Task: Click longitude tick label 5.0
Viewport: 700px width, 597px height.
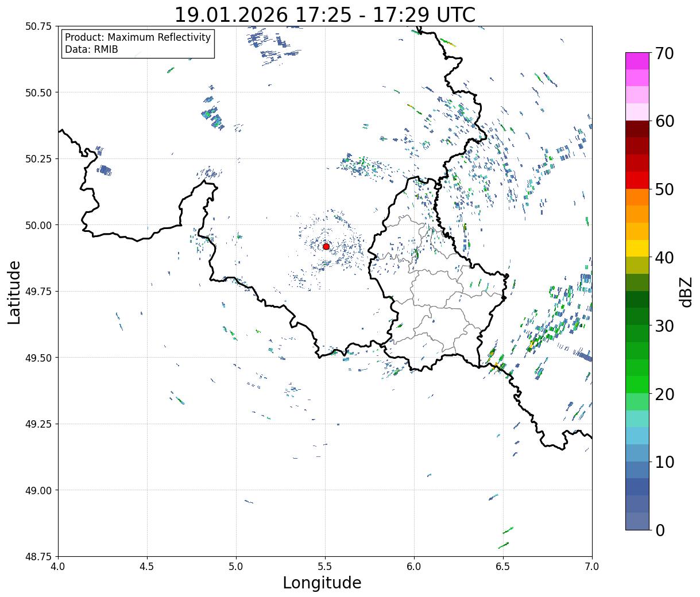Action: (x=236, y=567)
